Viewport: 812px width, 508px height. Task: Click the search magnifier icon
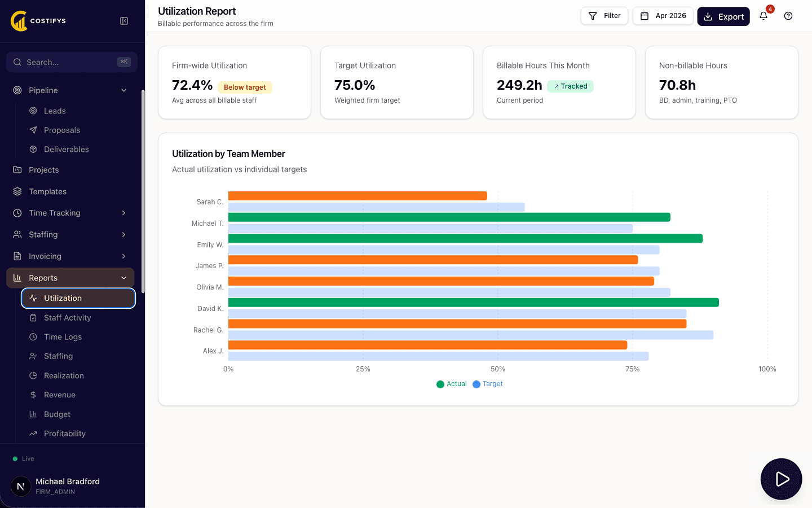pyautogui.click(x=17, y=62)
